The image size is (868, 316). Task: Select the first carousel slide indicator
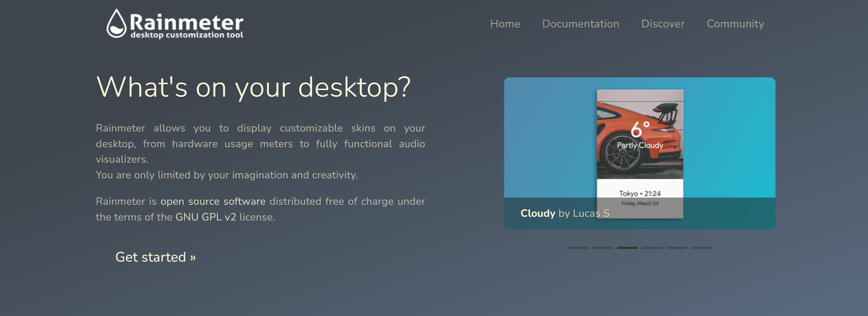(x=578, y=248)
